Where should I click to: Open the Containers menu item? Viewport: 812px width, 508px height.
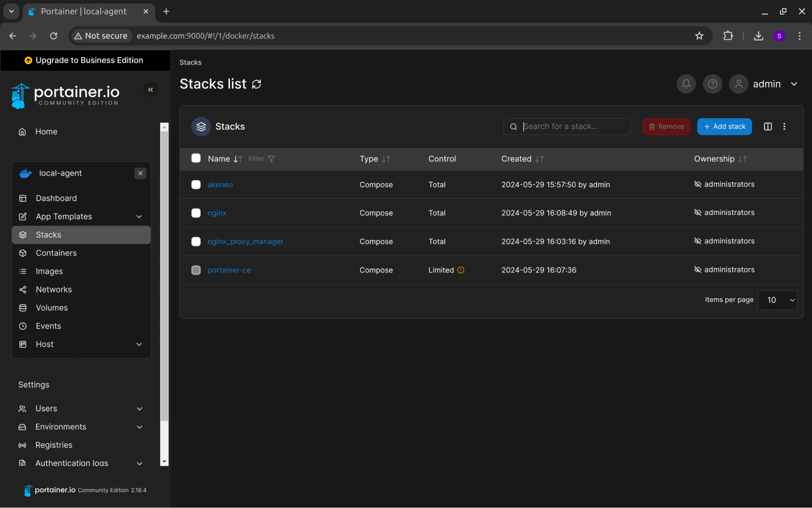click(x=81, y=253)
